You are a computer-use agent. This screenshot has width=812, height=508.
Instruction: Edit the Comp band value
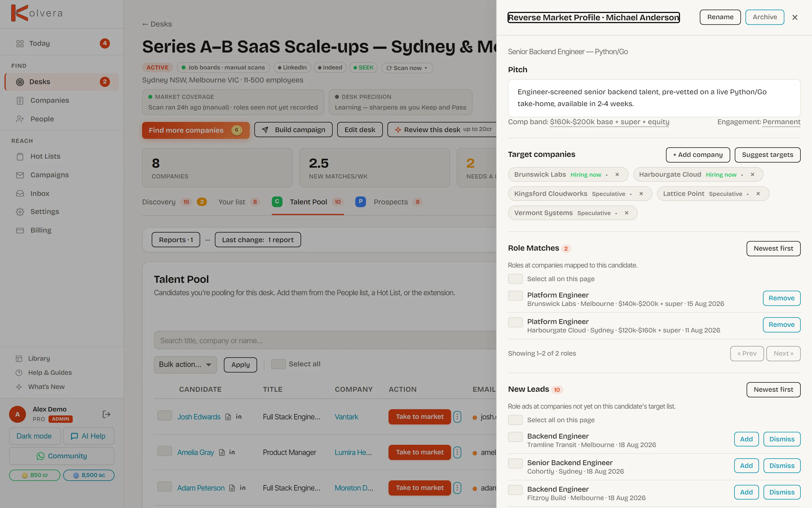pyautogui.click(x=609, y=122)
